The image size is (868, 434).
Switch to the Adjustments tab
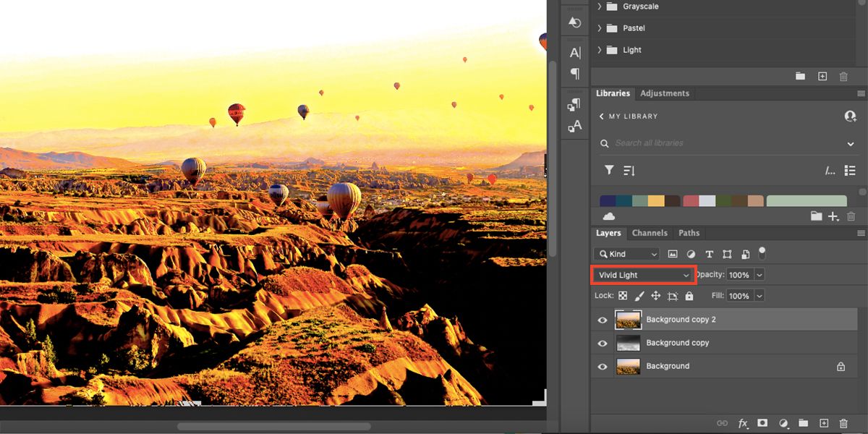[664, 93]
